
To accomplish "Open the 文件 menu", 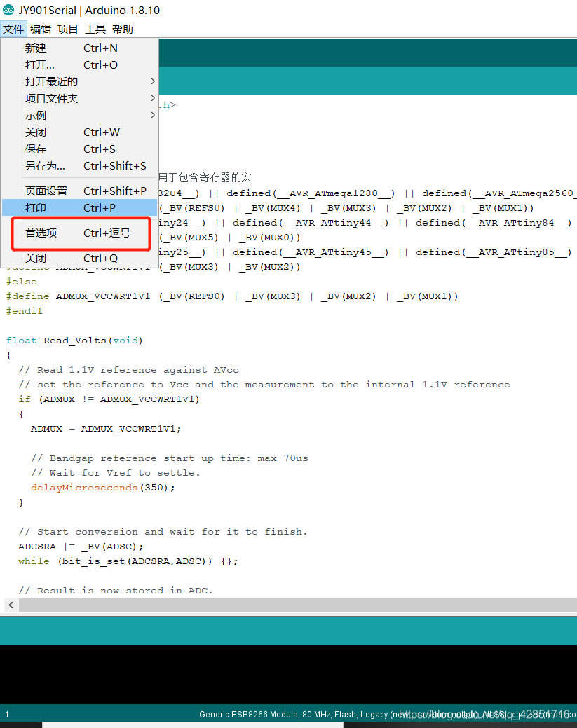I will pos(13,29).
